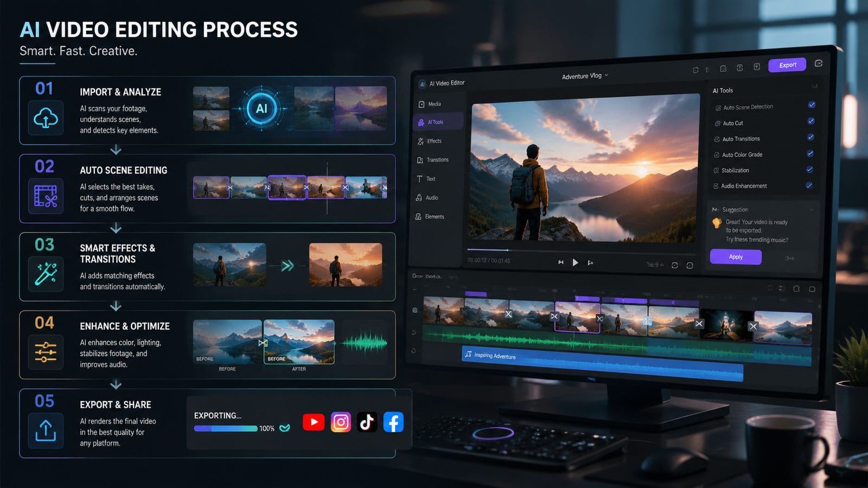Screen dimensions: 868x488
Task: Click the YouTube icon in Export & Share
Action: pyautogui.click(x=314, y=422)
